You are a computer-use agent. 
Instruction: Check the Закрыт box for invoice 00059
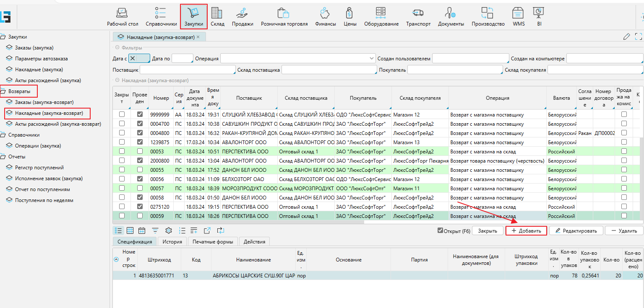point(122,216)
